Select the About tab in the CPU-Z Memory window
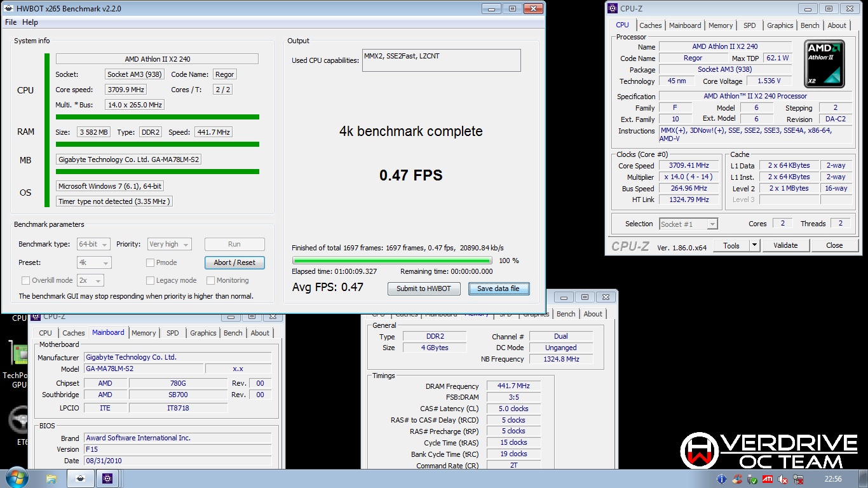The image size is (868, 488). (x=593, y=314)
